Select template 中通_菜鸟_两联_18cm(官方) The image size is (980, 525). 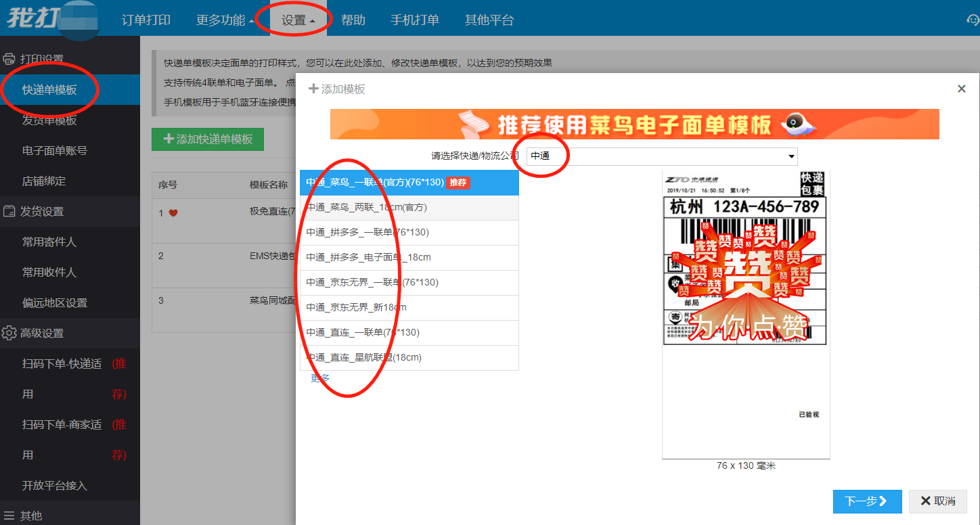(x=409, y=208)
